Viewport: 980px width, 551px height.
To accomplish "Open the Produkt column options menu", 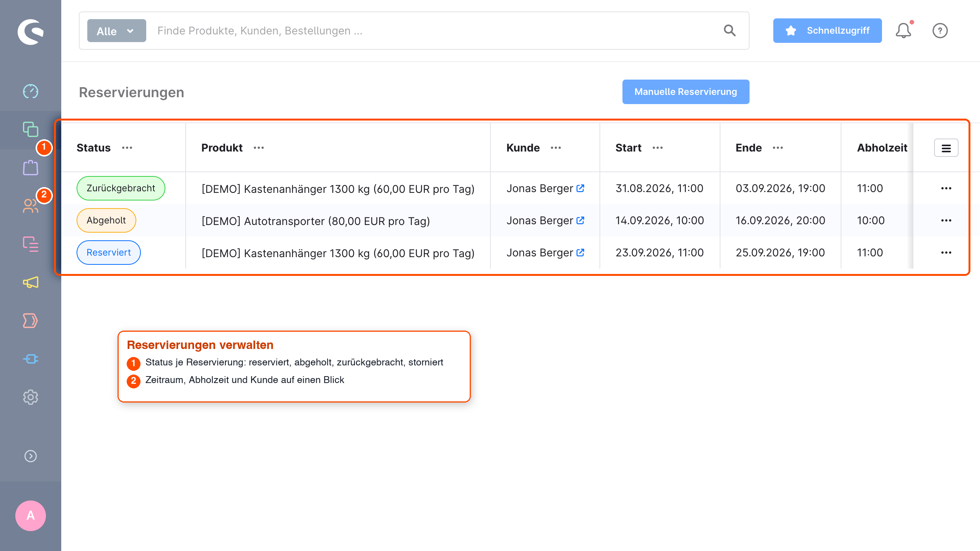I will click(259, 148).
